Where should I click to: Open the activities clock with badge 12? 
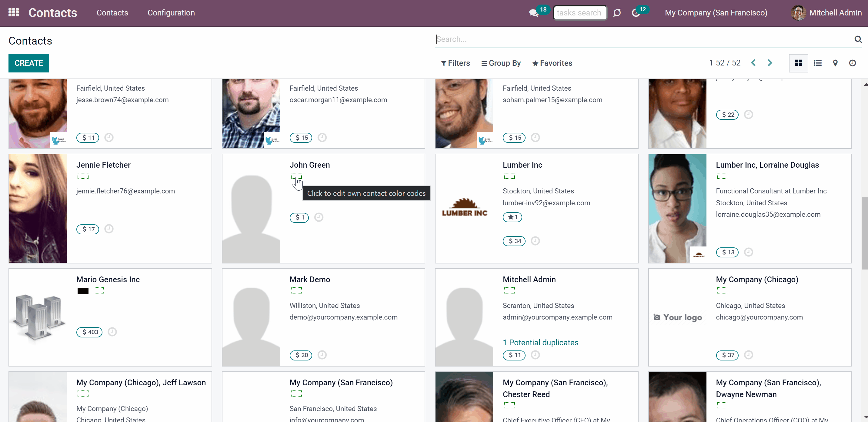point(636,13)
